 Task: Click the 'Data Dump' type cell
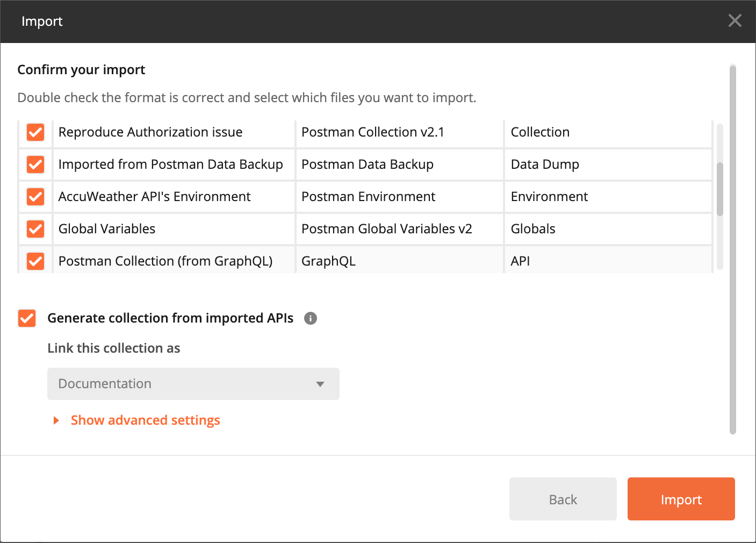click(608, 165)
